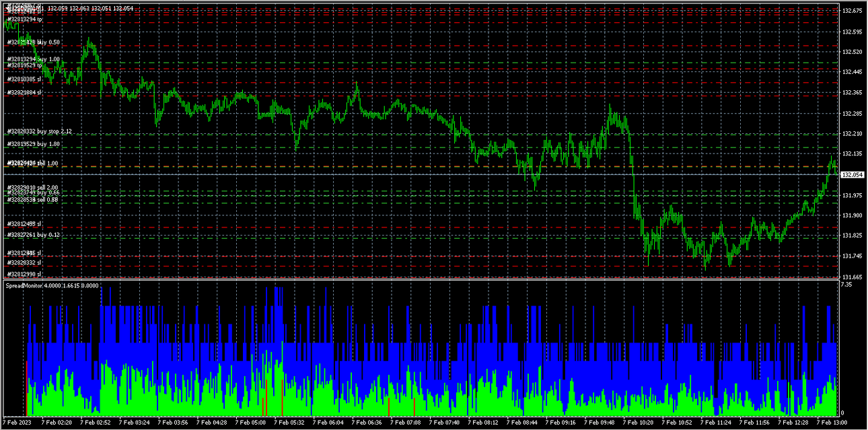Select order label #32827261 buy 0.12
868x430 pixels.
[34, 235]
